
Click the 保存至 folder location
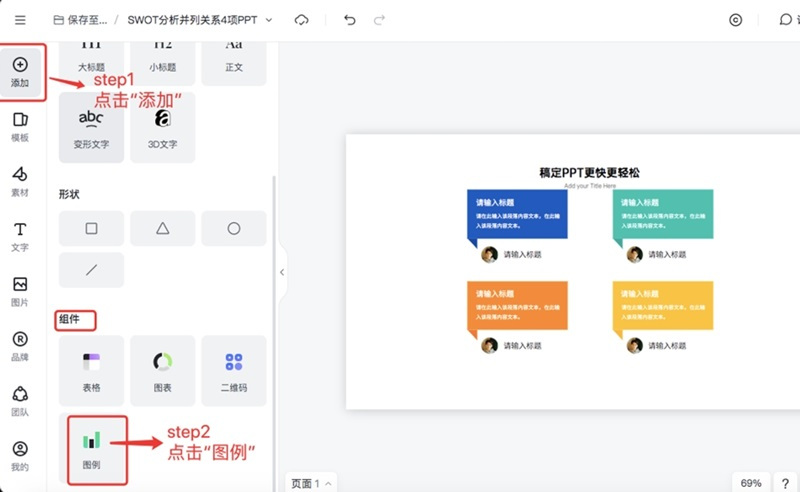click(x=81, y=20)
